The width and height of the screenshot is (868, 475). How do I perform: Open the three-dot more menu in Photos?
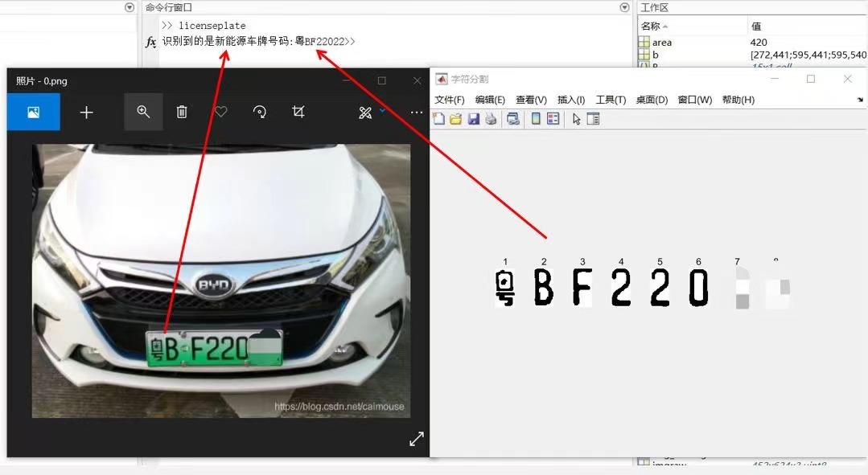[x=417, y=113]
